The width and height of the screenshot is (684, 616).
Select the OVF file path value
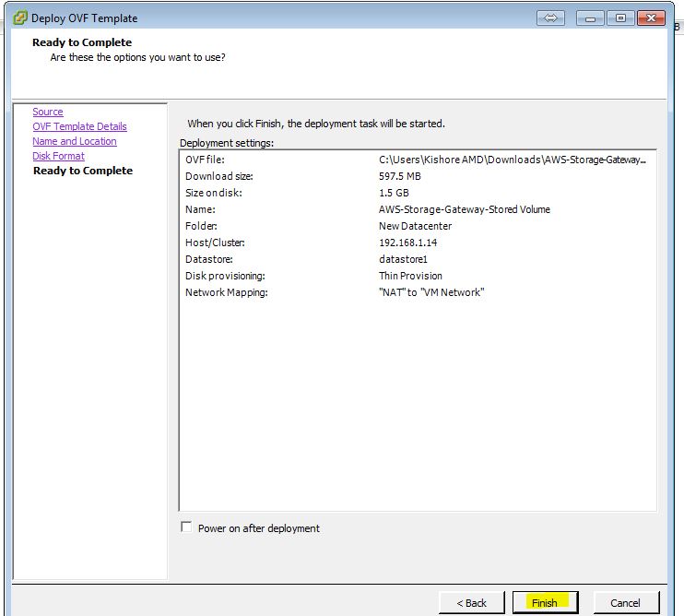512,160
